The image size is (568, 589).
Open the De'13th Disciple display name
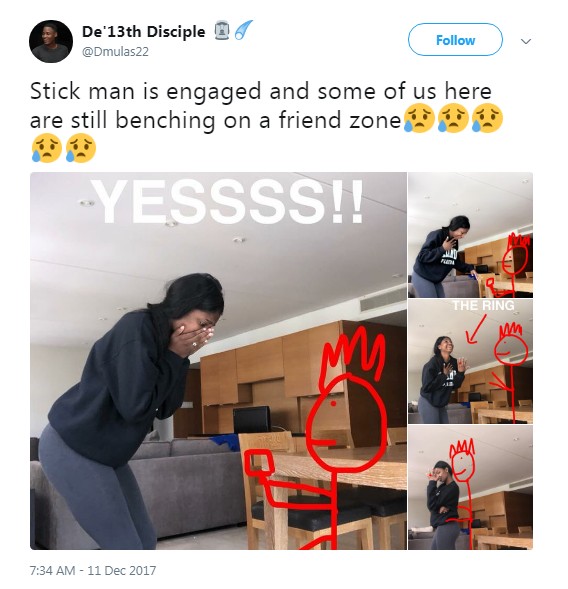[x=144, y=32]
